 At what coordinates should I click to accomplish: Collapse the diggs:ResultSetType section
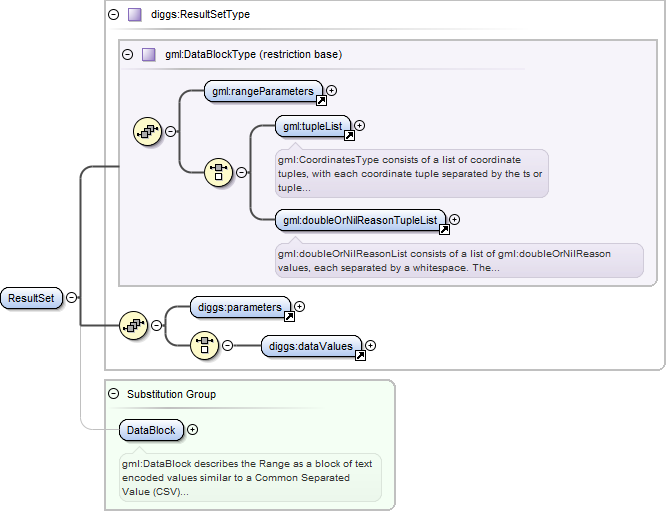point(114,15)
